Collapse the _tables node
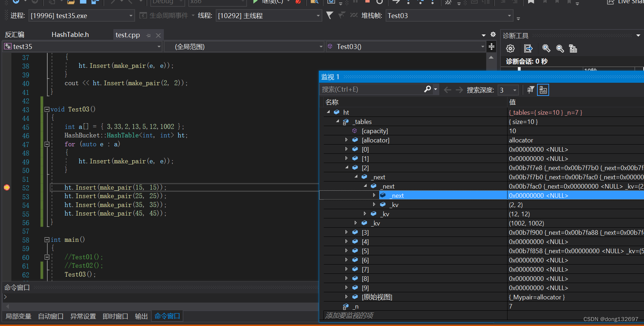644x326 pixels. point(338,121)
